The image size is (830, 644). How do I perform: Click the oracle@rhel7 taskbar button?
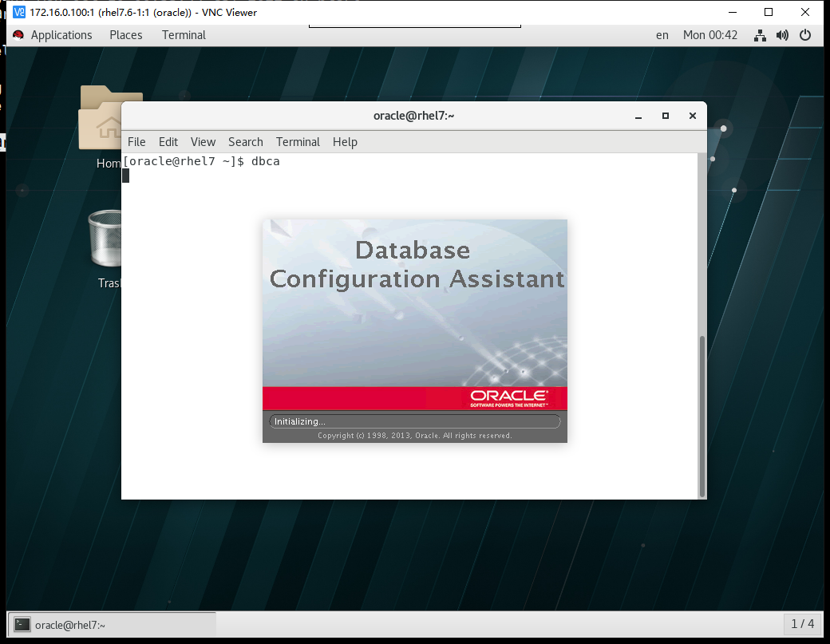click(x=112, y=625)
